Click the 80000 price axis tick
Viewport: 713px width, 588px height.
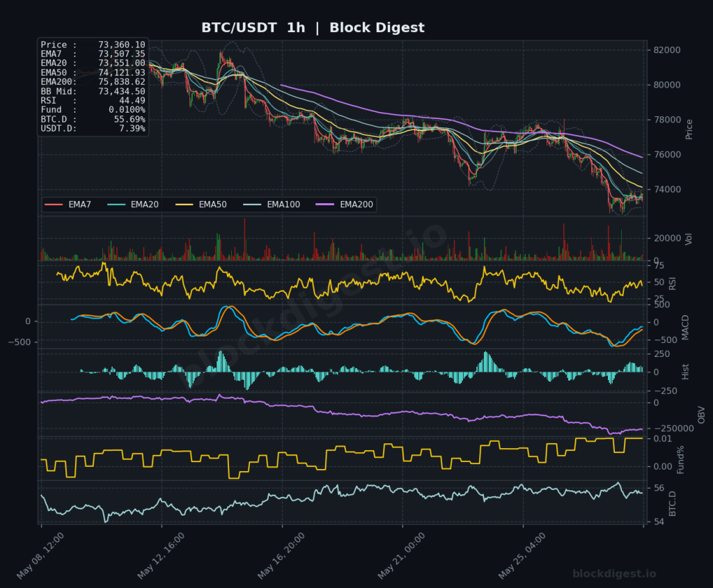pos(666,85)
